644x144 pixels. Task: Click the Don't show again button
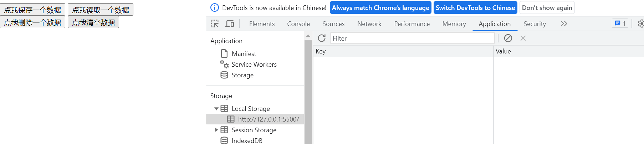tap(547, 8)
